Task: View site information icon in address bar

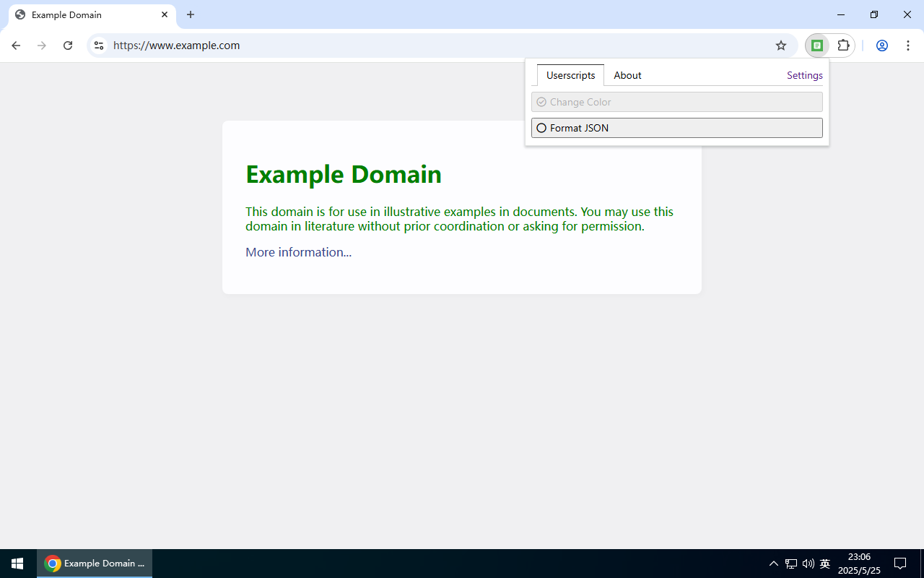Action: (99, 46)
